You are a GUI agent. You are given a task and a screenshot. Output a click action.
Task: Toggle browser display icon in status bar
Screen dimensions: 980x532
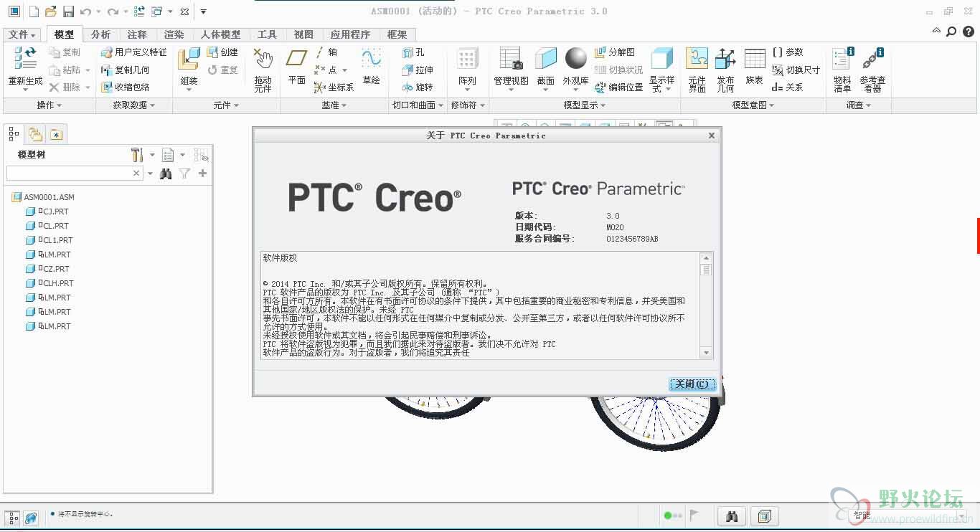point(31,517)
